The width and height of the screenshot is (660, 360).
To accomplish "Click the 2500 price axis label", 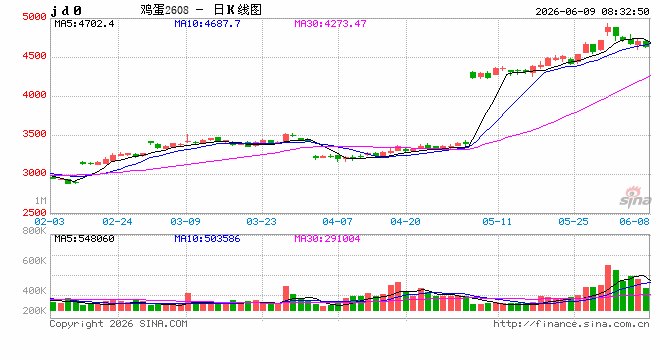I will pos(34,213).
